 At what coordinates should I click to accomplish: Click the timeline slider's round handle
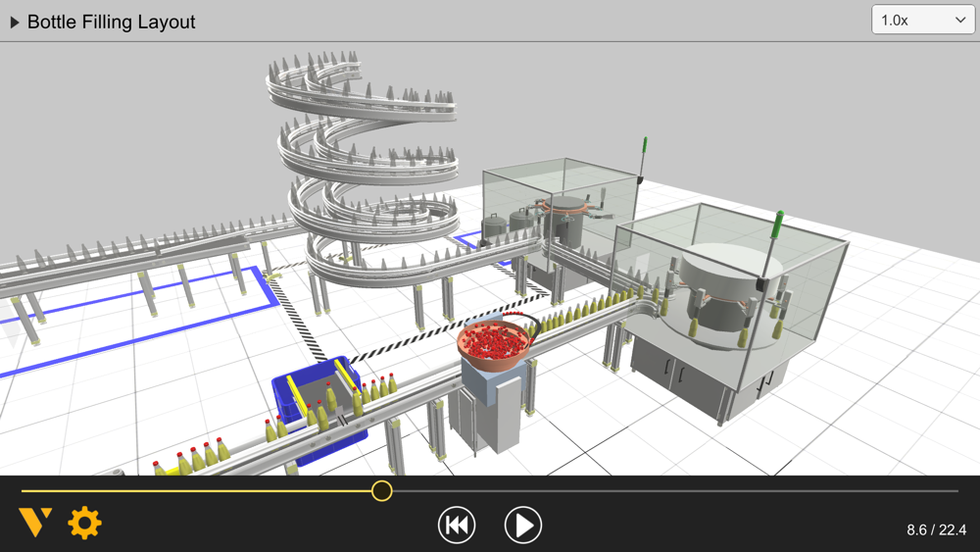382,491
